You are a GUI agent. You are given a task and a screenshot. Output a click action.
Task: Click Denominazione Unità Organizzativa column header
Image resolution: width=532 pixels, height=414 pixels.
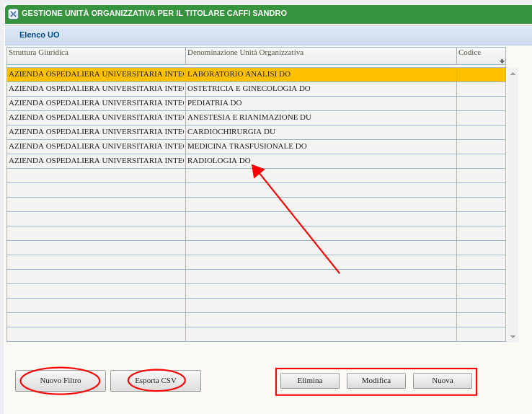pos(321,56)
